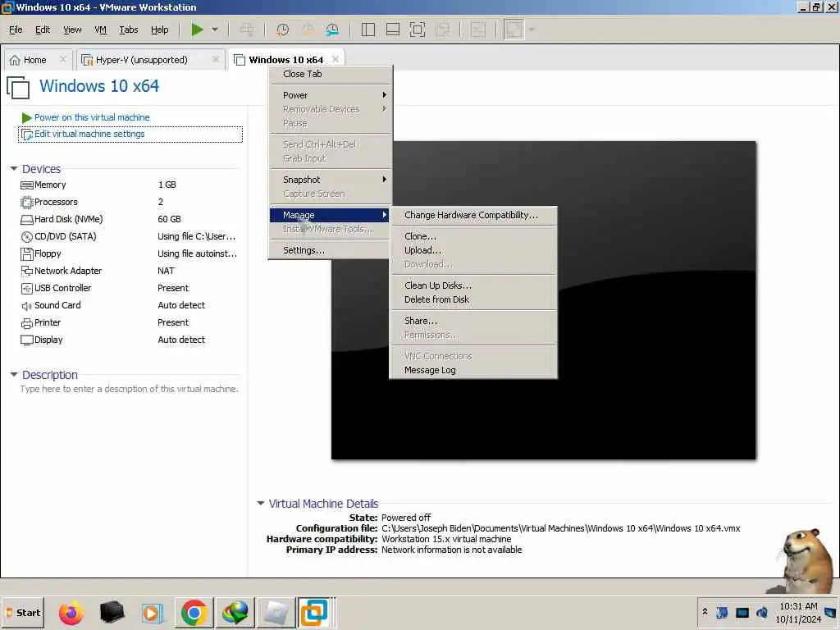Click the console view toolbar icon
840x630 pixels.
click(x=478, y=30)
